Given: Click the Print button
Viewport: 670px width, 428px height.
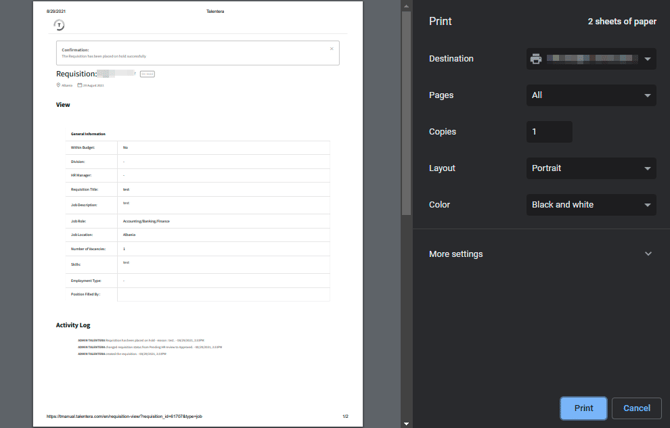Looking at the screenshot, I should tap(583, 408).
